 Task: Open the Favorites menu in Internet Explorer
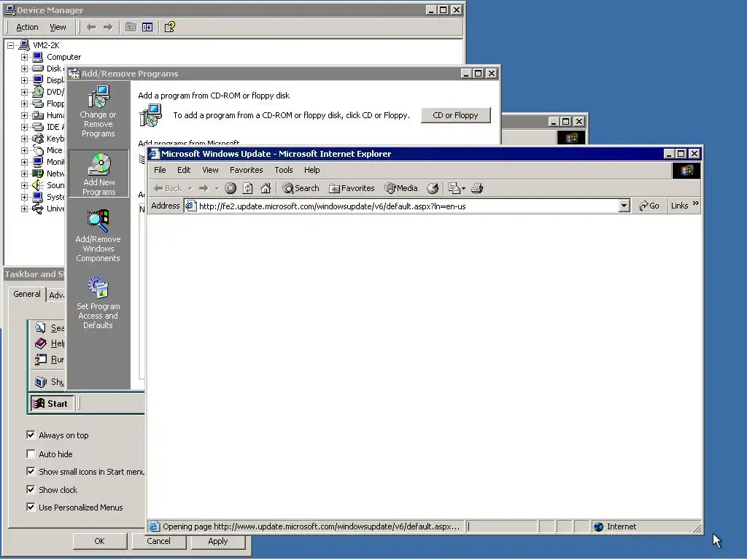pos(247,170)
